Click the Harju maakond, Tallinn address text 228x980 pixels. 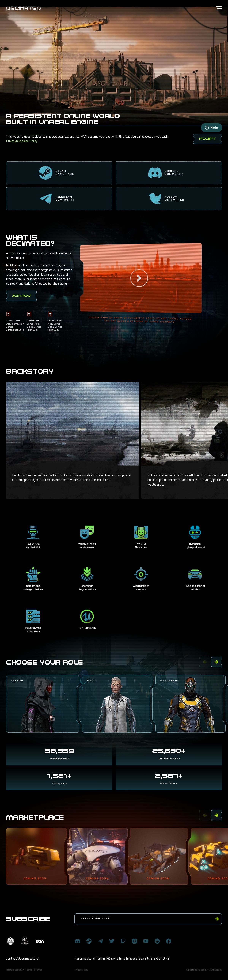coord(122,958)
